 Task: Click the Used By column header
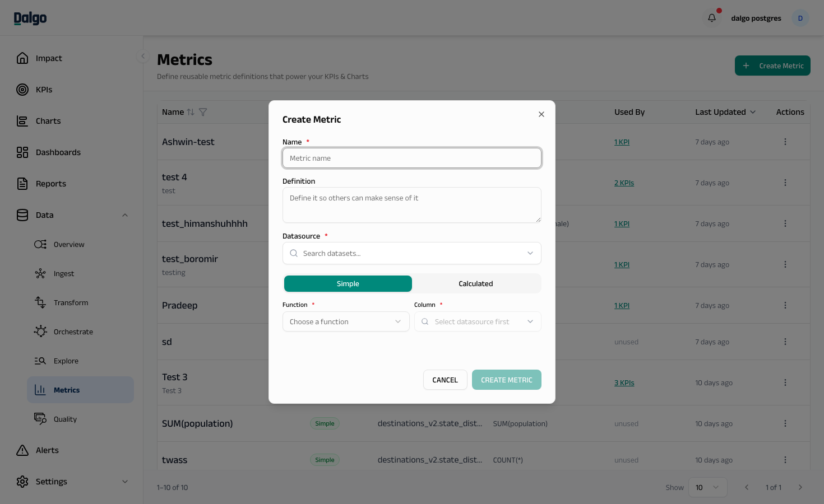(x=629, y=112)
